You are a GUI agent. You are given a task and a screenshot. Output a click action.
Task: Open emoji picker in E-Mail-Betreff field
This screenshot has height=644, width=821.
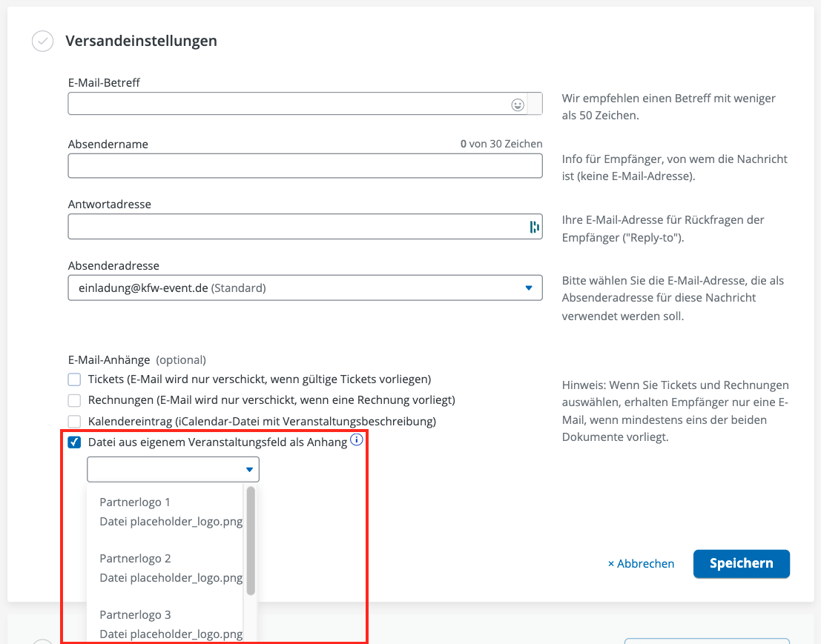(x=518, y=104)
